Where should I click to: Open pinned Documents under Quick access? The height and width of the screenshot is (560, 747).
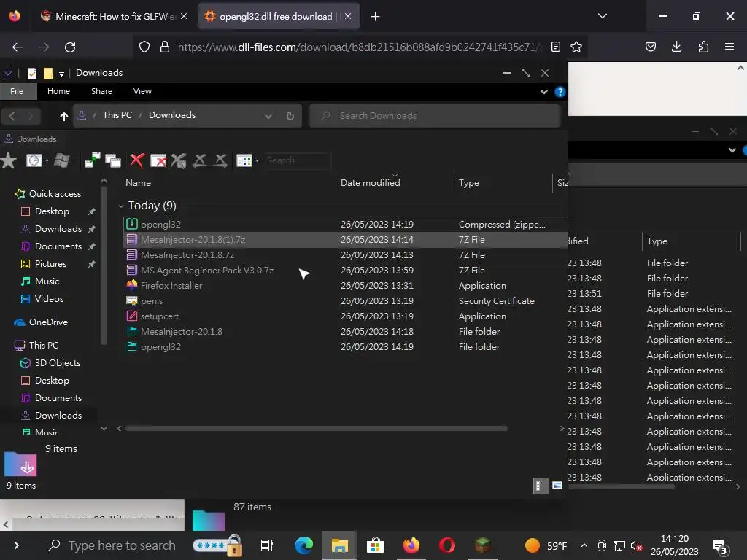[x=58, y=246]
